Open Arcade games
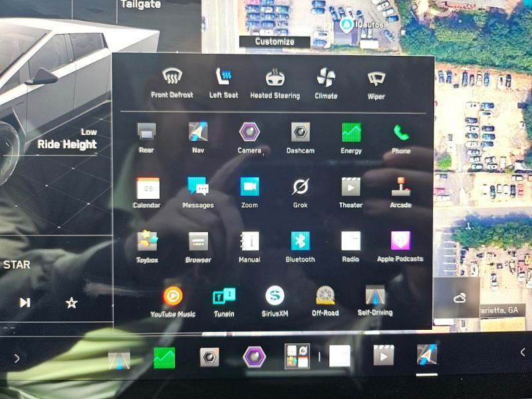The image size is (532, 399). (x=401, y=192)
